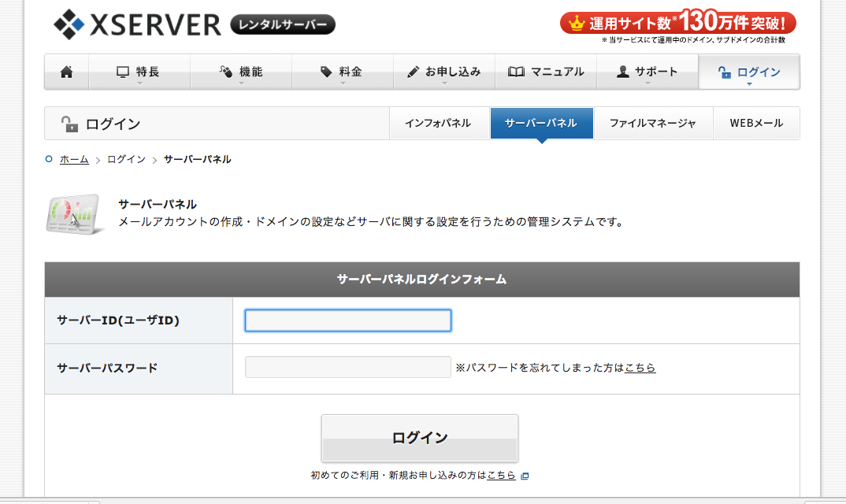Screen dimensions: 846x504
Task: Click the XSERVER logo
Action: pos(138,24)
